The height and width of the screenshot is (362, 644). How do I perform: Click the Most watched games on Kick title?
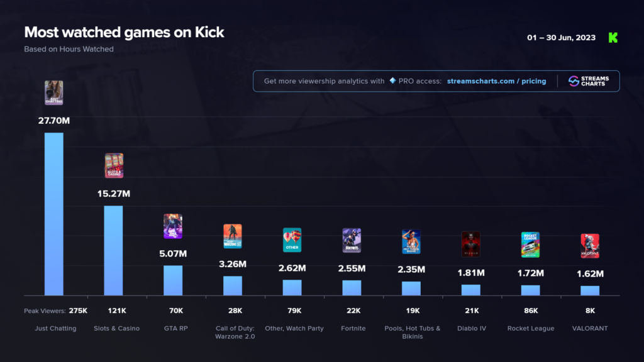[x=124, y=33]
